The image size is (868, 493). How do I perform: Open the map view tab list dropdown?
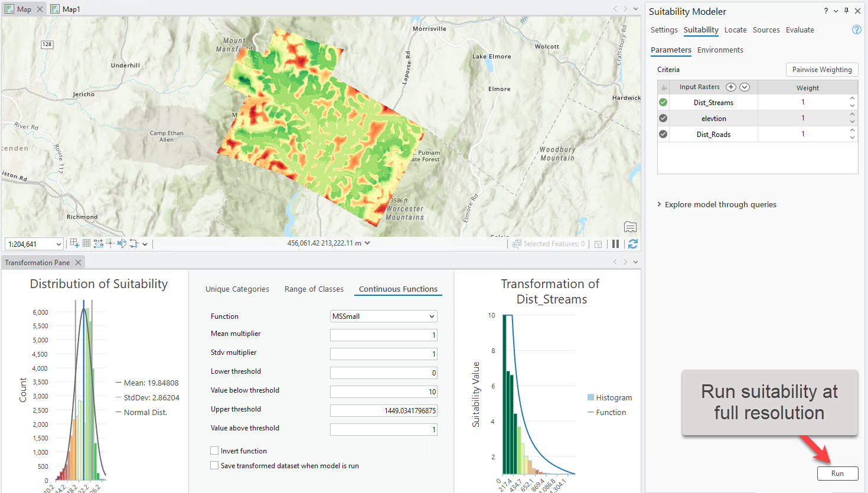click(x=635, y=9)
